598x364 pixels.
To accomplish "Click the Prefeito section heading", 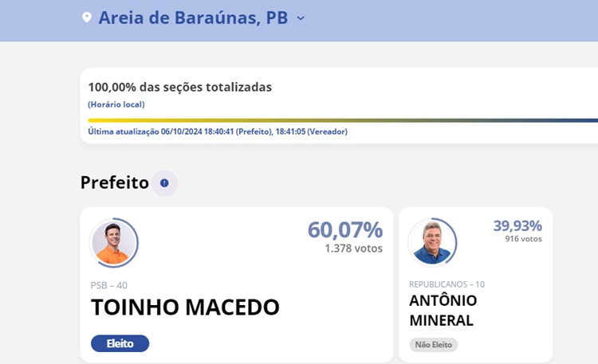I will tap(115, 182).
